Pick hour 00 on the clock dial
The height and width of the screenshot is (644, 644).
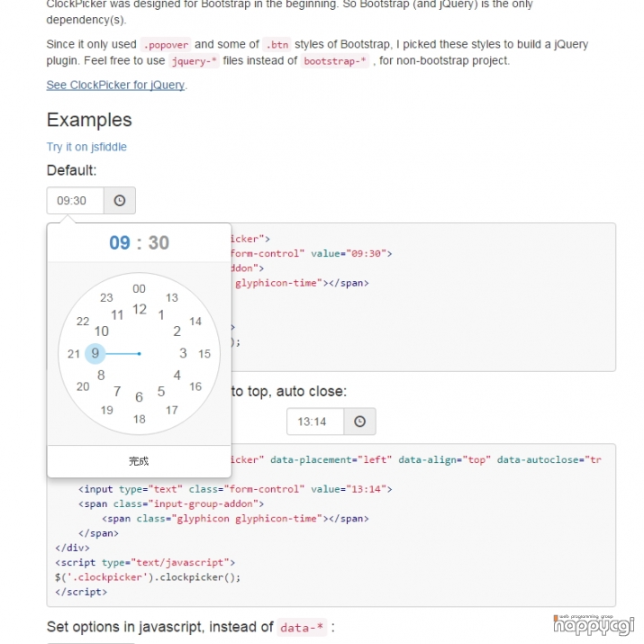[x=140, y=289]
